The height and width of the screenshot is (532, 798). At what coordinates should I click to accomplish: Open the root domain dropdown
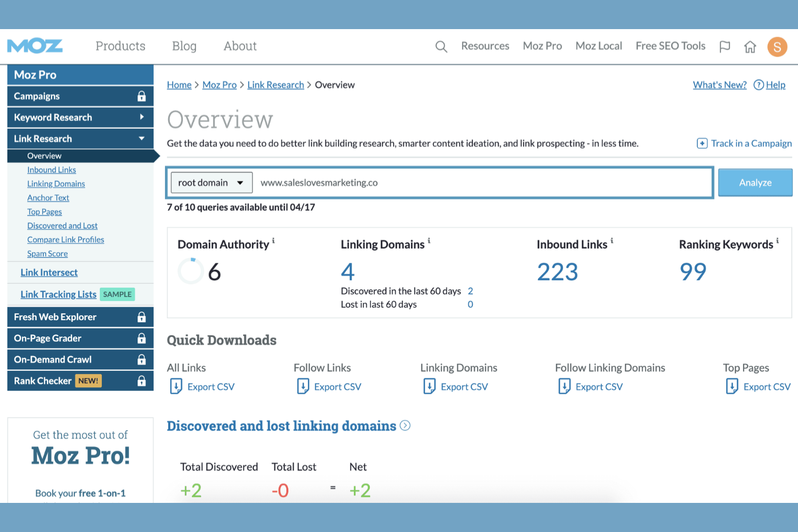click(211, 182)
